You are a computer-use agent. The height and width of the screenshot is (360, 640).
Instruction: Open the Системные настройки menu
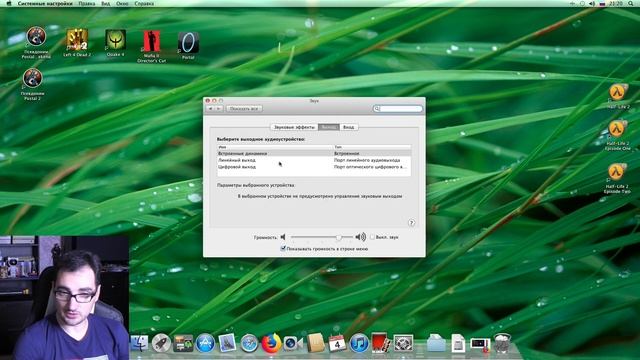[45, 3]
